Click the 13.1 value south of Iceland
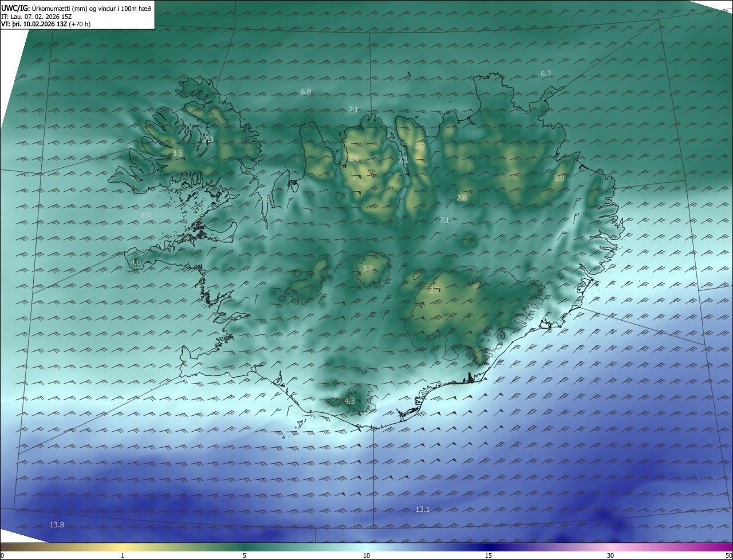This screenshot has height=560, width=733. [423, 509]
